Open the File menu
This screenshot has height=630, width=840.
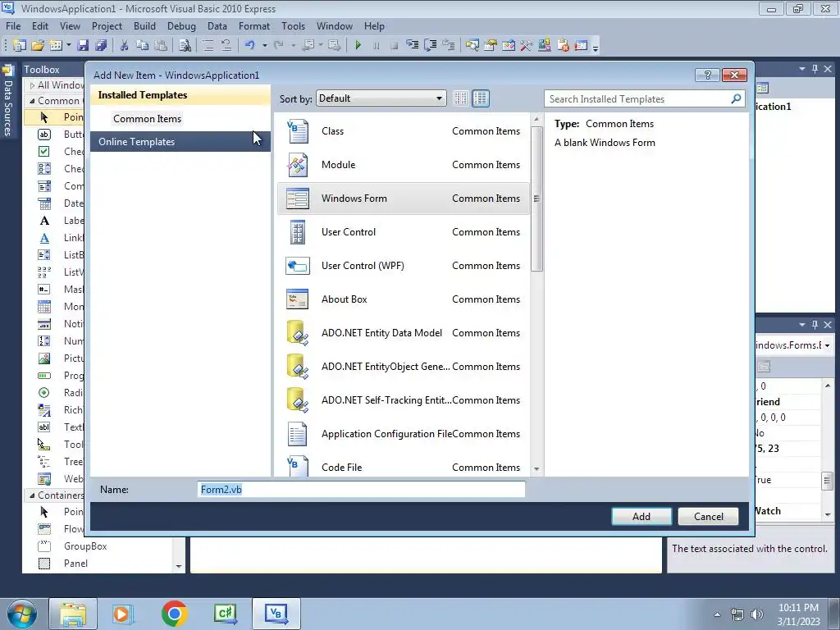pos(13,26)
